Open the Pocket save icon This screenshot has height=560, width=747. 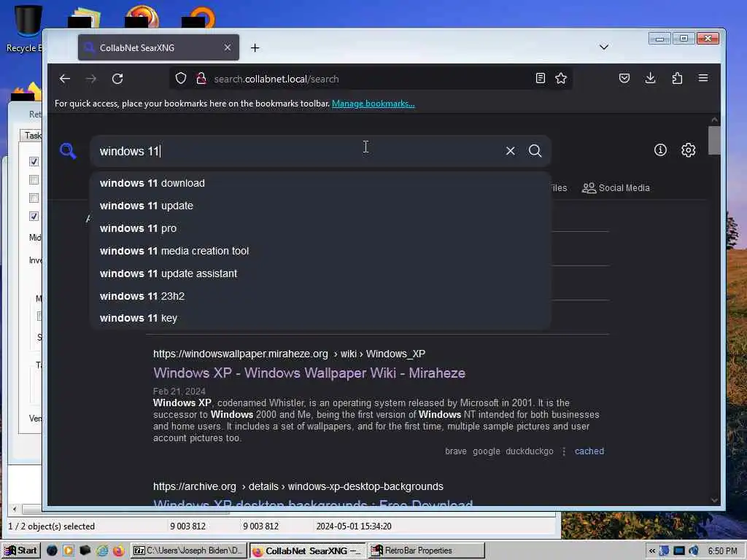(x=624, y=78)
